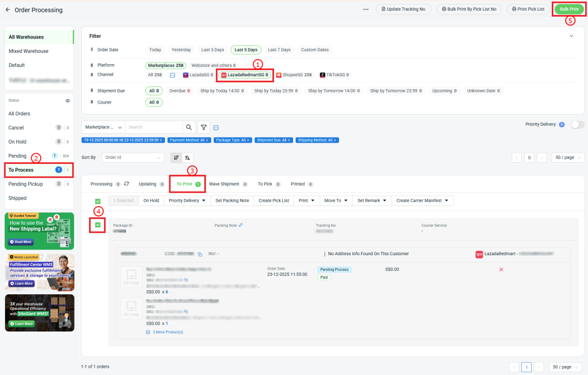
Task: Click the marketplace search input field
Action: [x=153, y=127]
